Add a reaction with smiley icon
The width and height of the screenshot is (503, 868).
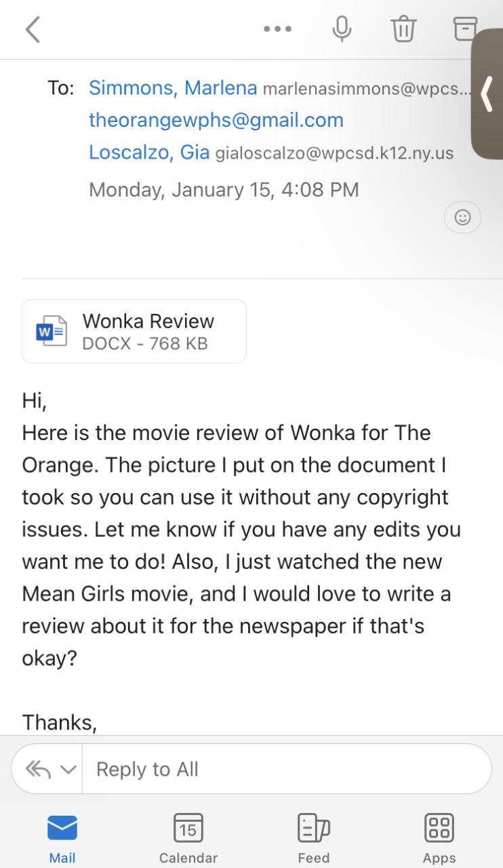click(462, 218)
